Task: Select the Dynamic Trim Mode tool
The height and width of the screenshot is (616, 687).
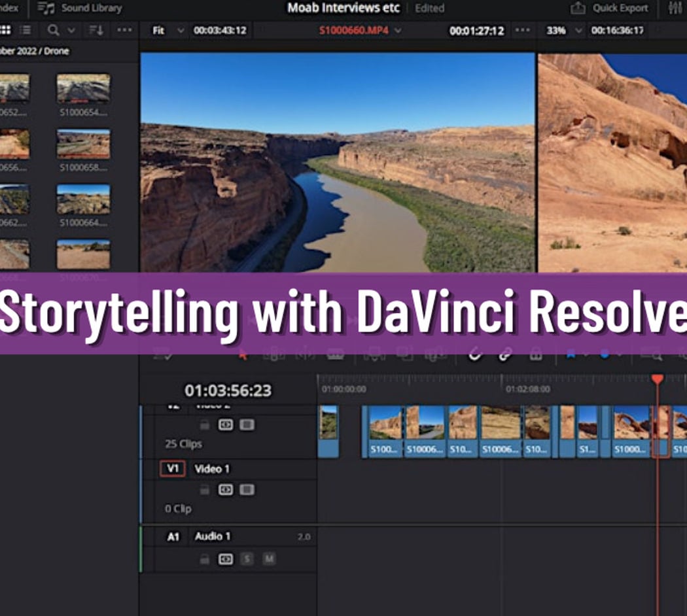Action: coord(306,354)
